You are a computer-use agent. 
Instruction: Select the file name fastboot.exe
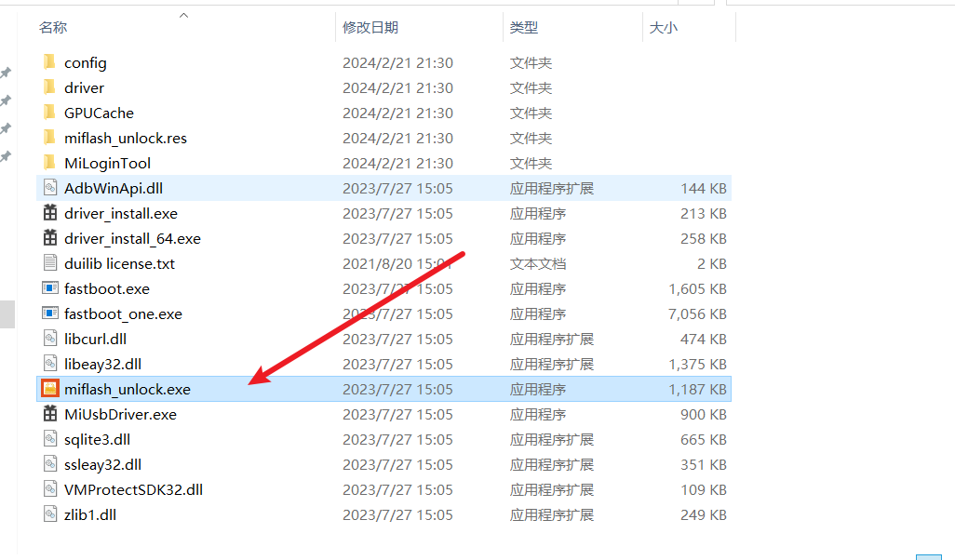107,288
